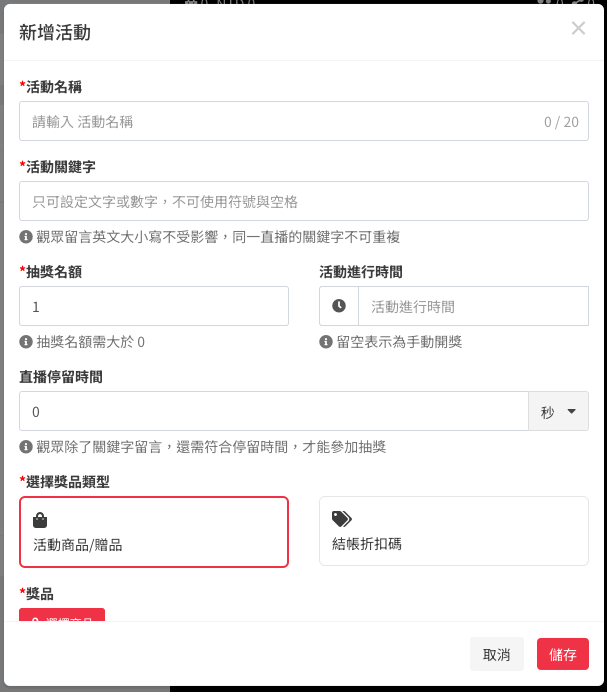The height and width of the screenshot is (692, 607).
Task: Click the info icon next to 抽獎名額需大於 0
Action: (26, 342)
